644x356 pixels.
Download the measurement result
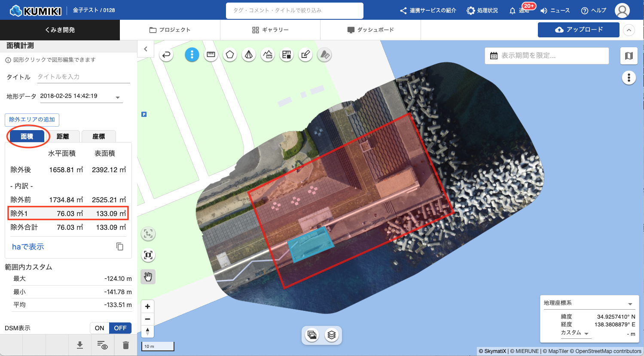pos(80,345)
